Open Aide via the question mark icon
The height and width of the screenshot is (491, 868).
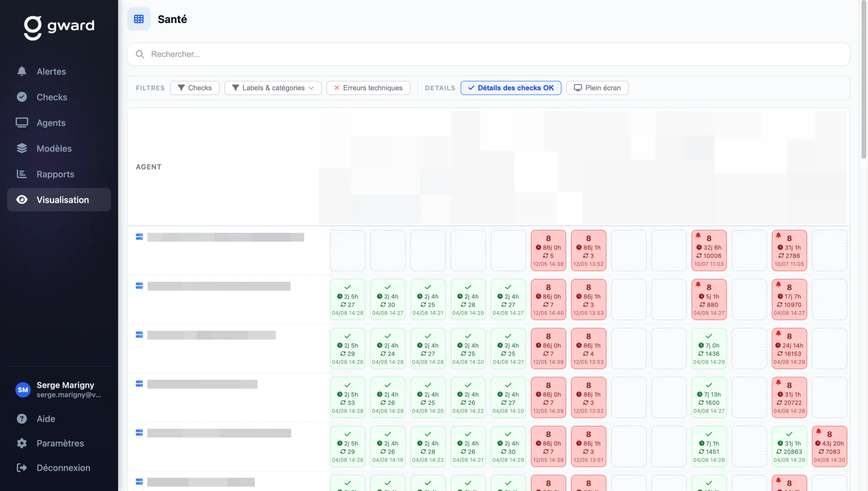click(x=22, y=419)
